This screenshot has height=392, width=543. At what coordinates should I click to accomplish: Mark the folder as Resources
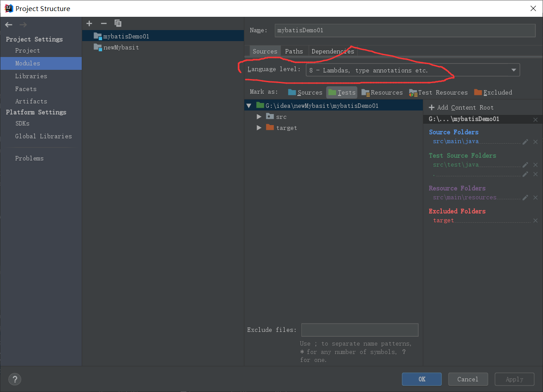[x=382, y=92]
